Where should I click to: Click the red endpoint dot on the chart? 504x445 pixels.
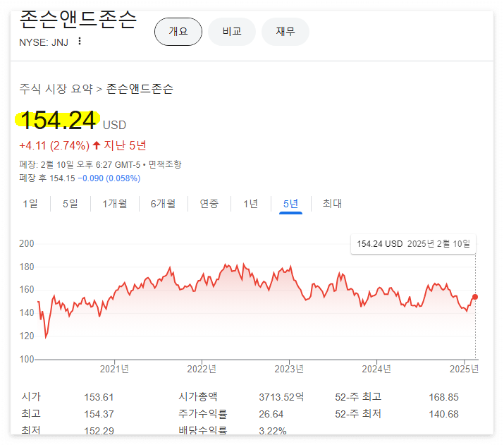tap(475, 297)
